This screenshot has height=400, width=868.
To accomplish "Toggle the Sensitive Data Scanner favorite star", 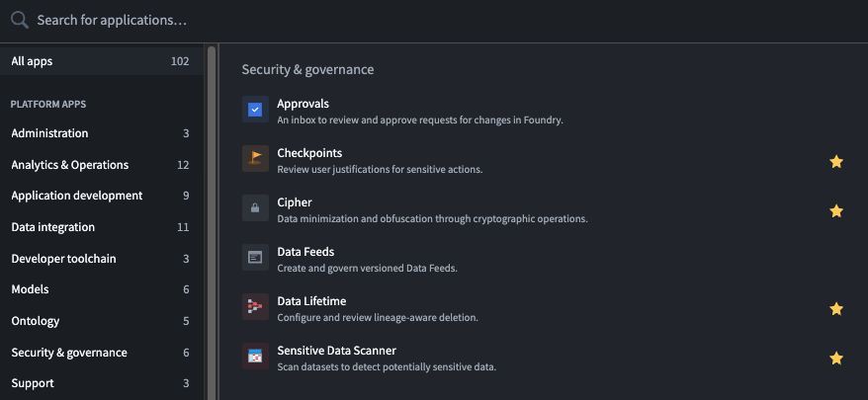I will (x=836, y=358).
